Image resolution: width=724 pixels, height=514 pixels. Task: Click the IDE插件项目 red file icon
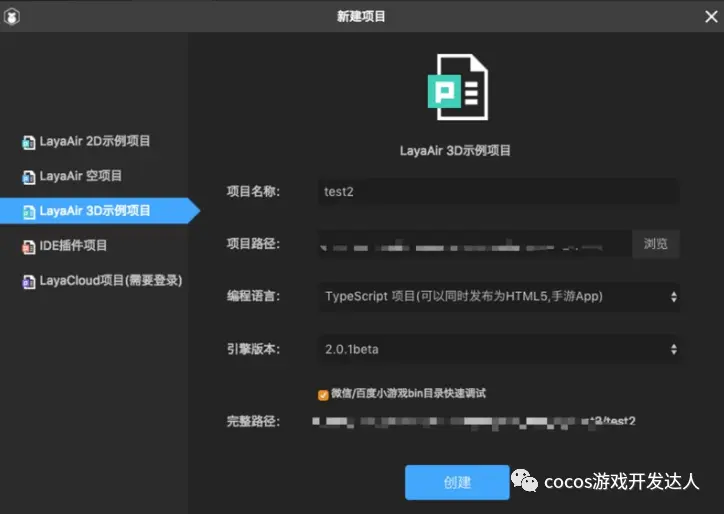pos(29,247)
